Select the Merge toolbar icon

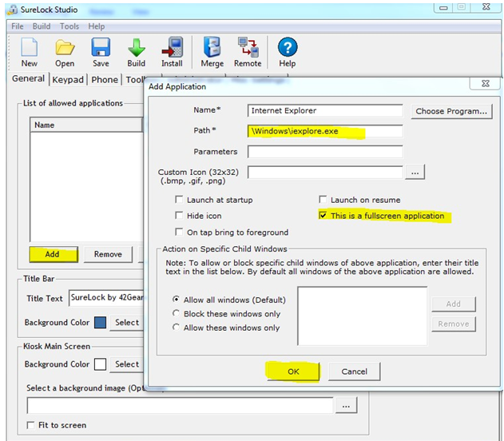tap(212, 51)
